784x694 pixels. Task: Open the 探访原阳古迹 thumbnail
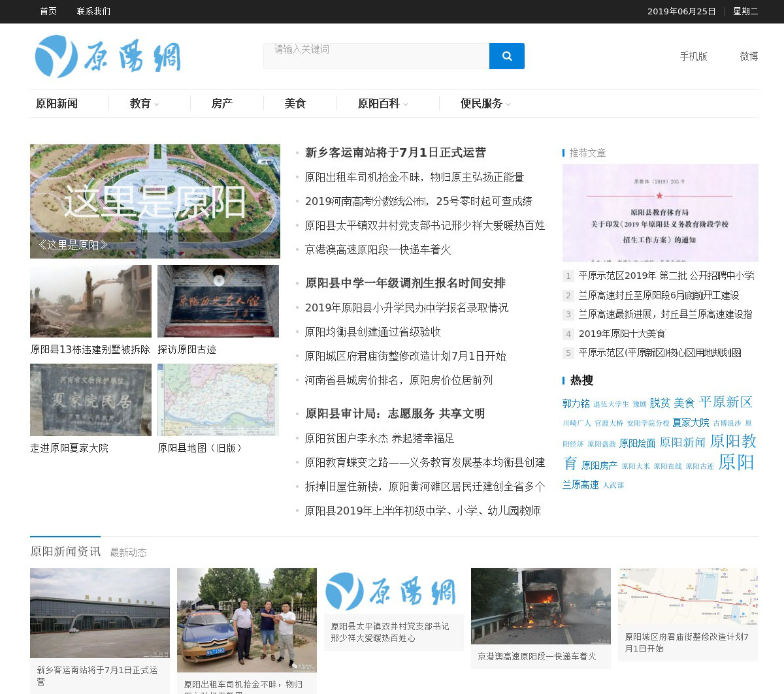click(218, 301)
